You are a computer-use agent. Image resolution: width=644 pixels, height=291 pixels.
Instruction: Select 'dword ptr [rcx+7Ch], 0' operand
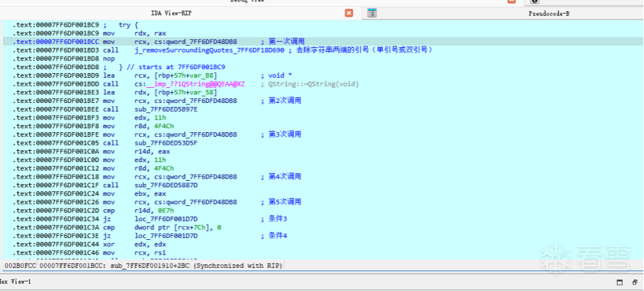[178, 227]
